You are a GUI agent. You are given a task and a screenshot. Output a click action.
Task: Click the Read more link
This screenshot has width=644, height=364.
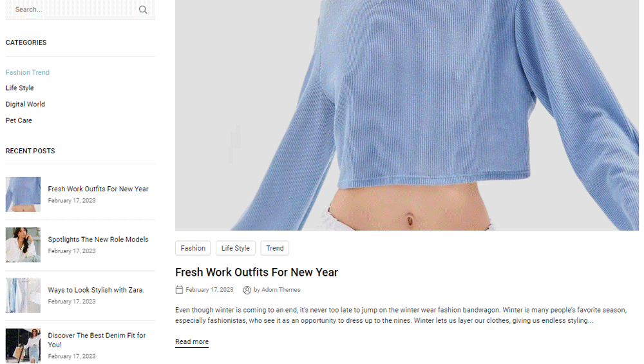pos(192,342)
